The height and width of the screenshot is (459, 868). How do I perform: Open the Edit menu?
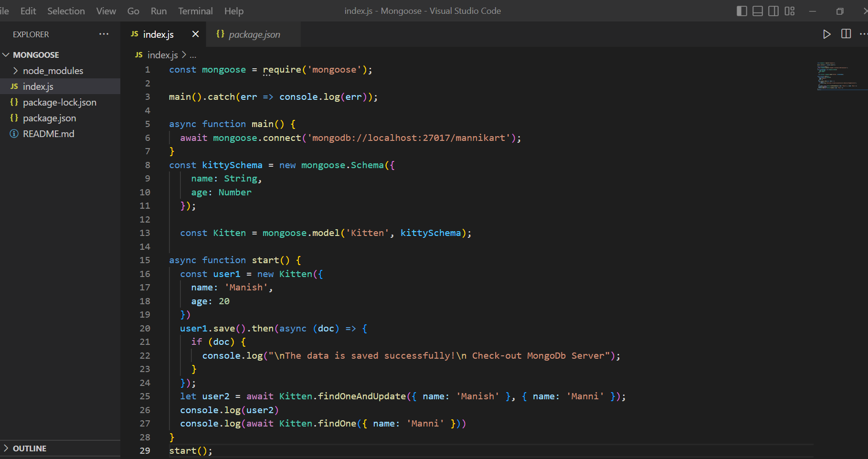coord(28,11)
